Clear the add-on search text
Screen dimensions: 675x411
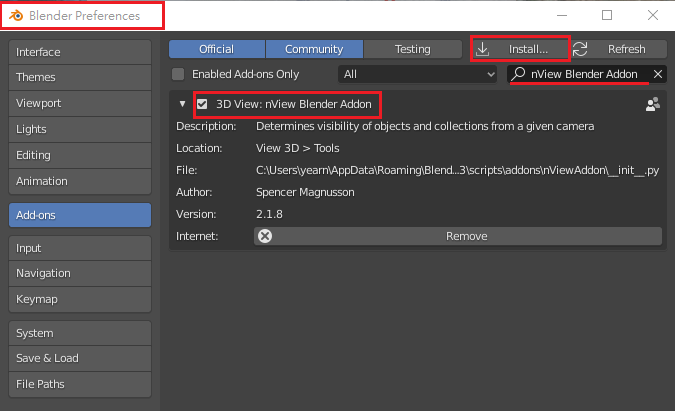click(x=658, y=74)
